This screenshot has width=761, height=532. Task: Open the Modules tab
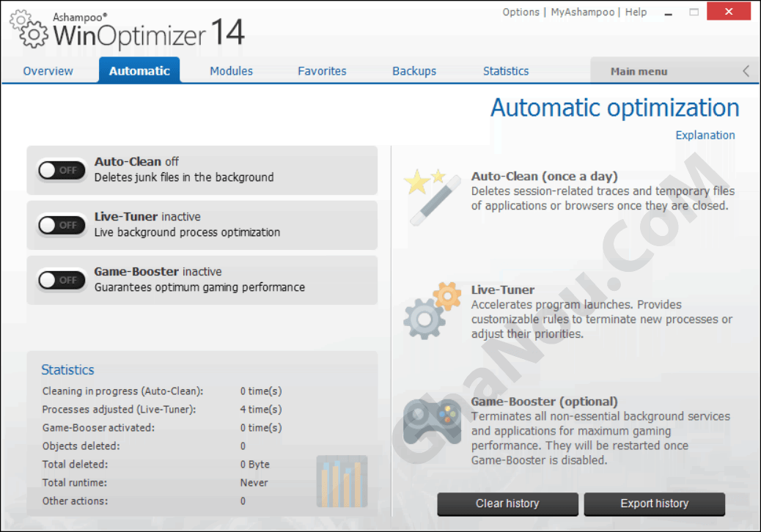231,71
